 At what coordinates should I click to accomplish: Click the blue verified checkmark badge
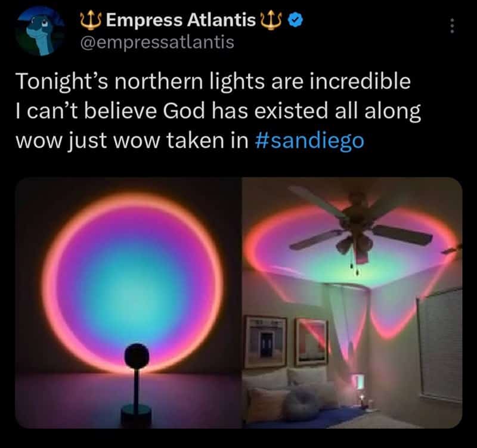(295, 20)
